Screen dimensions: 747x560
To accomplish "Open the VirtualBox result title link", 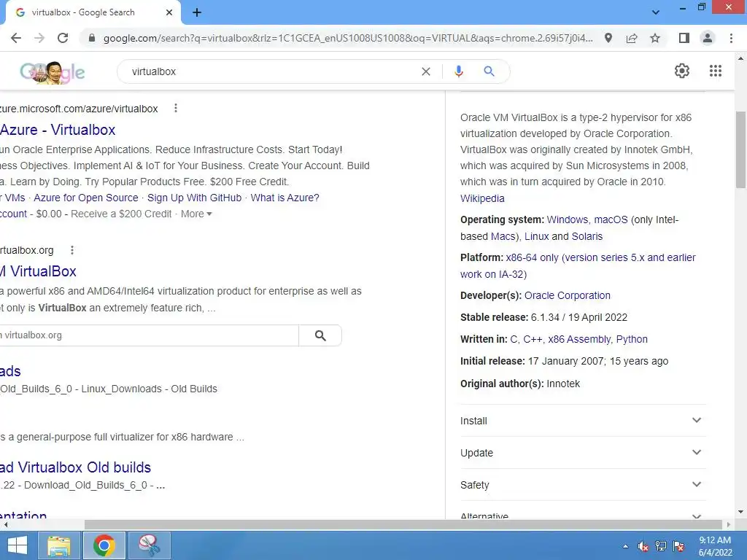I will click(x=38, y=271).
